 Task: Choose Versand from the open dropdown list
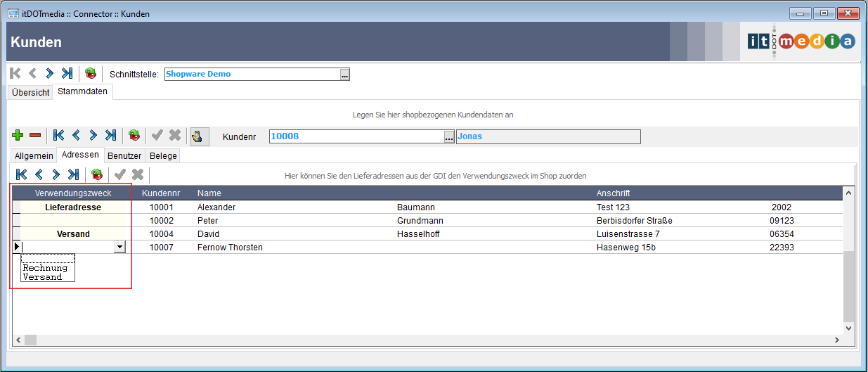point(42,277)
